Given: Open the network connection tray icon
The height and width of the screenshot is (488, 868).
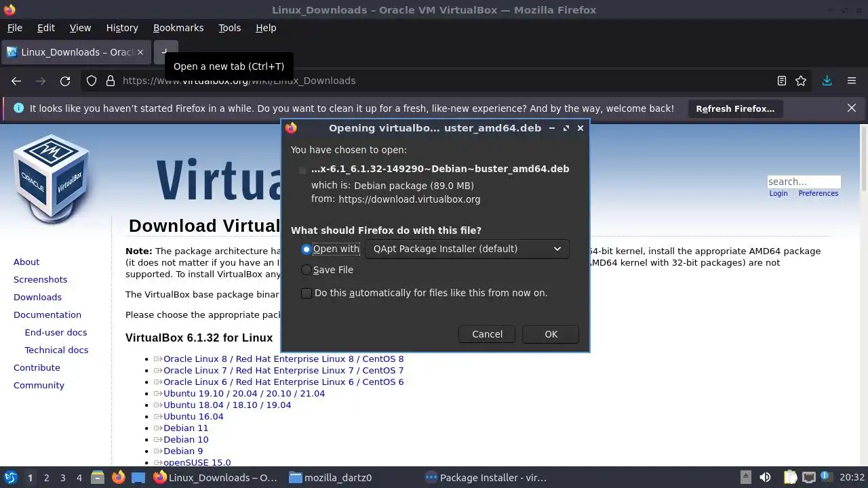Looking at the screenshot, I should coord(808,477).
